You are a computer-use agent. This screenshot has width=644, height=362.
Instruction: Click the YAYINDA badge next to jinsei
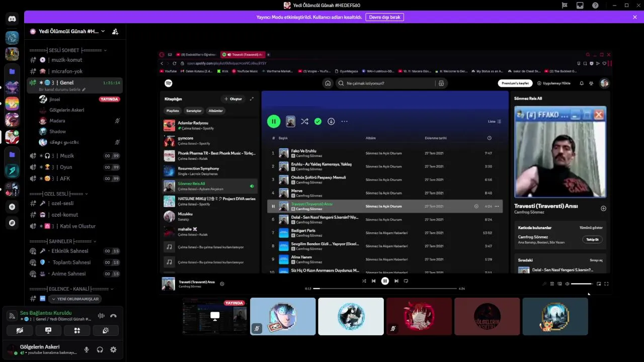pos(110,100)
